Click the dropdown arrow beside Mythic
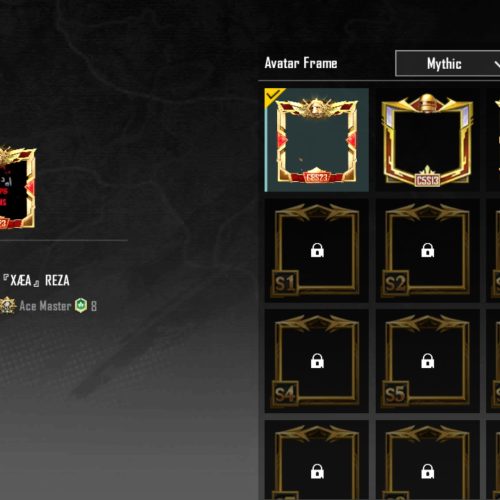500x500 pixels. [x=497, y=64]
